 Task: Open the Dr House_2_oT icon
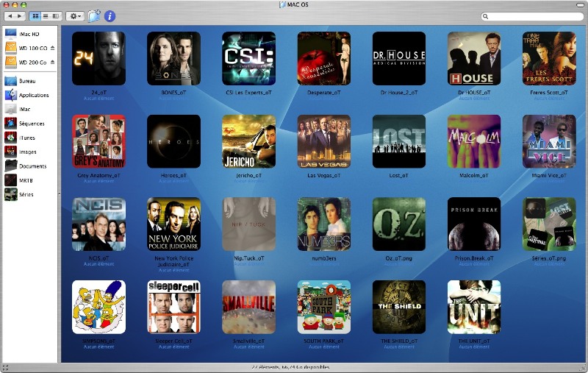pos(399,59)
